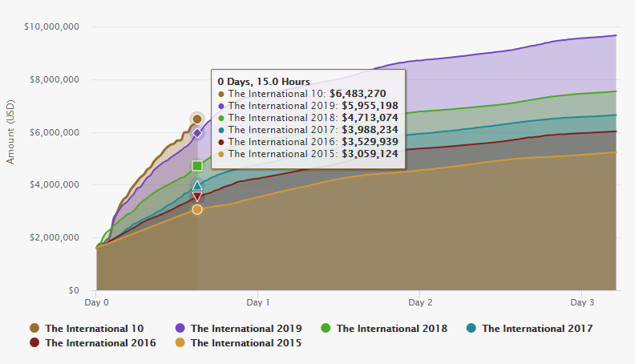
Task: Click the teal upward triangle marker on the 2017 line
Action: click(197, 185)
